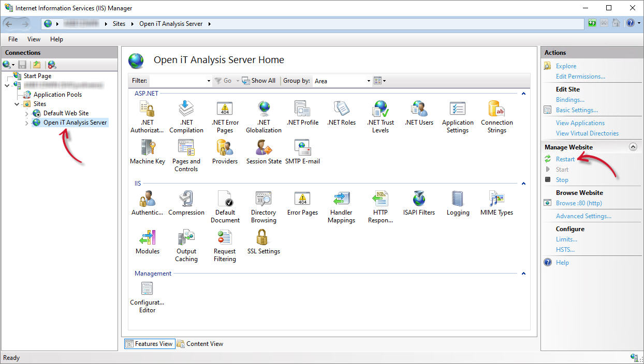Open the Default Document feature
This screenshot has height=364, width=644.
[x=225, y=206]
